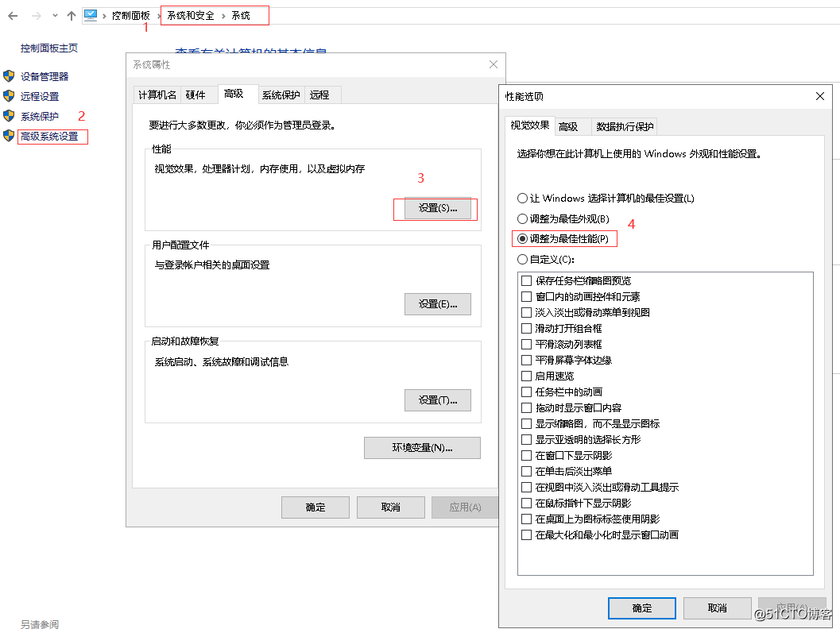840x629 pixels.
Task: Check 在桌面上为图标标签使用阴影
Action: click(527, 519)
